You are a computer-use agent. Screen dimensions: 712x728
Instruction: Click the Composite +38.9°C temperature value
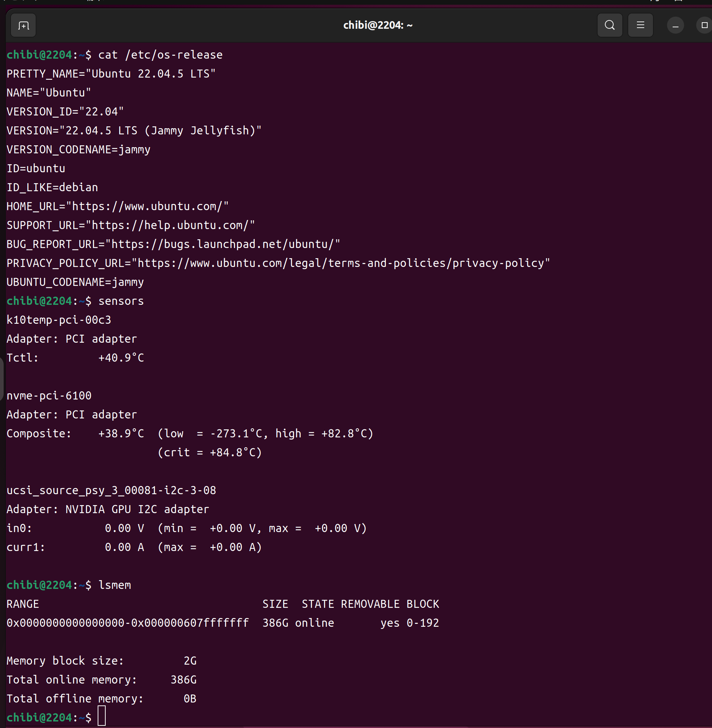tap(121, 433)
